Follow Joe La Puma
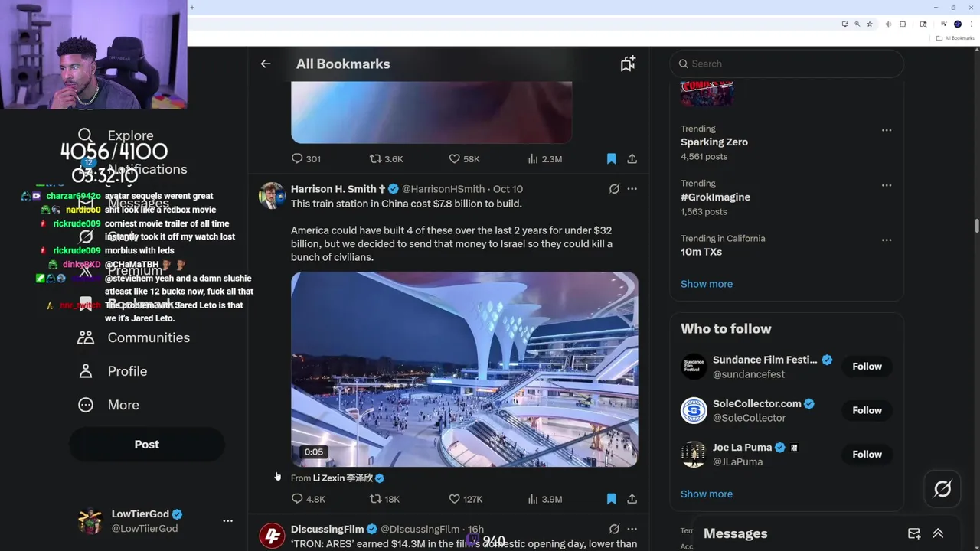 (x=867, y=455)
